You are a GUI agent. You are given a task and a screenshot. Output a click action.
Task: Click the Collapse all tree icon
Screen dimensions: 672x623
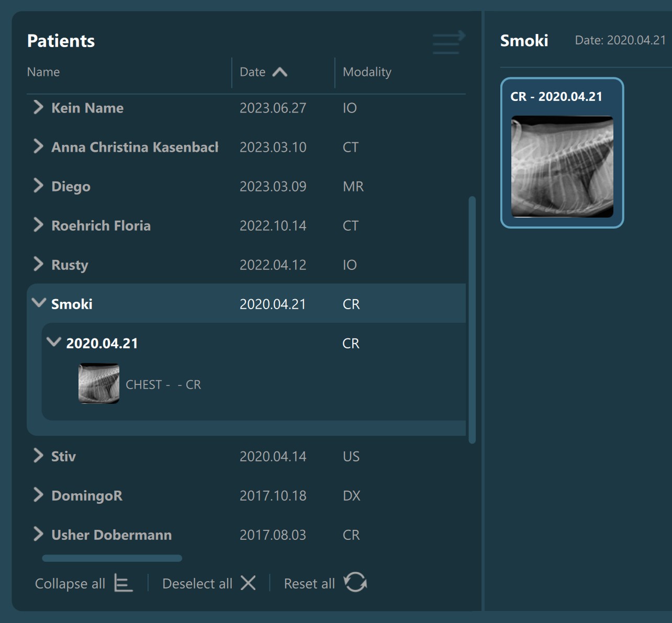coord(123,583)
